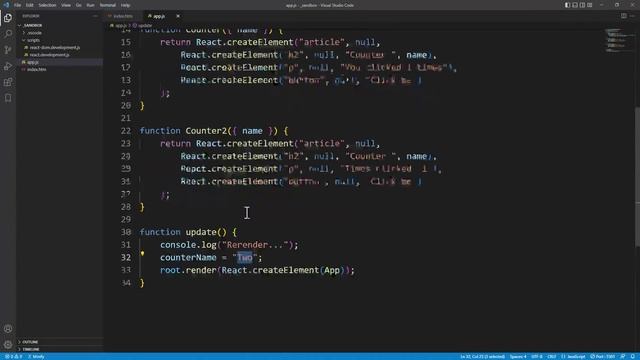Screen dimensions: 640x360
Task: Click the editor vertical scrollbar
Action: click(x=637, y=177)
